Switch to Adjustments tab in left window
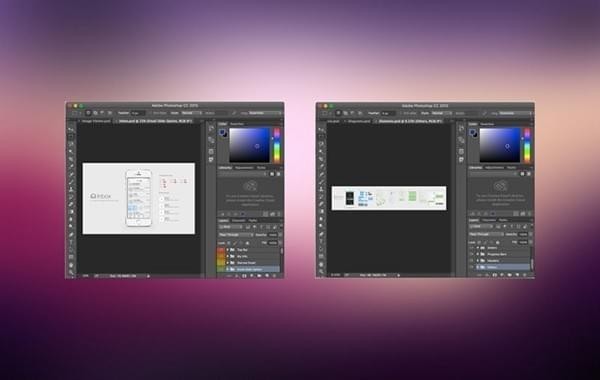 coord(244,168)
